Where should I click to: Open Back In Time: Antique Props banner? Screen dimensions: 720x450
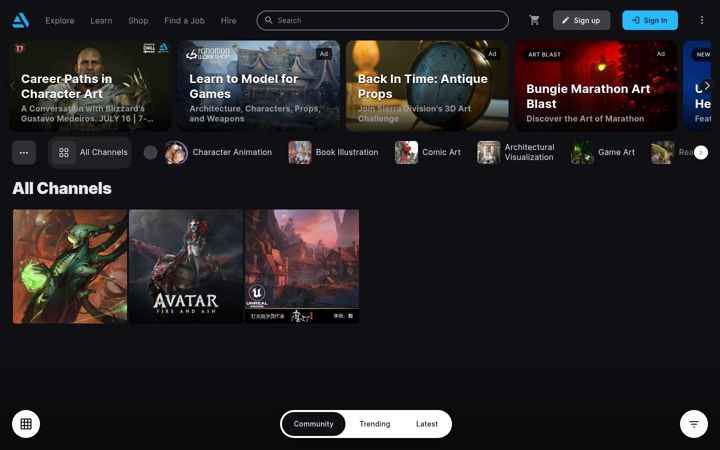pos(428,86)
